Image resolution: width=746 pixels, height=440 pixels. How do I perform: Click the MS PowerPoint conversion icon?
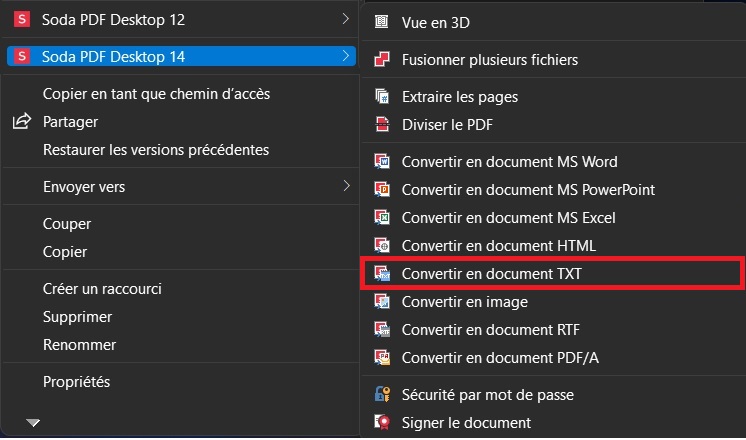[x=382, y=190]
